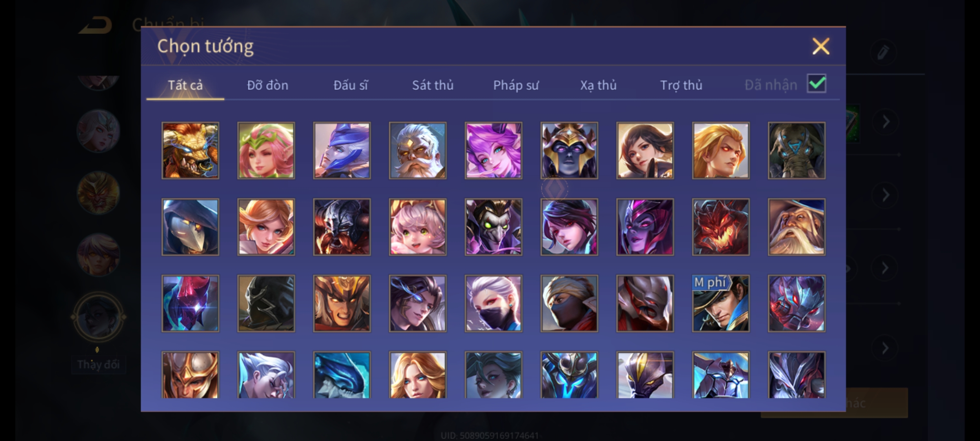Pick the pink-haired elf hero with green crown
Viewport: 980px width, 441px height.
(266, 151)
